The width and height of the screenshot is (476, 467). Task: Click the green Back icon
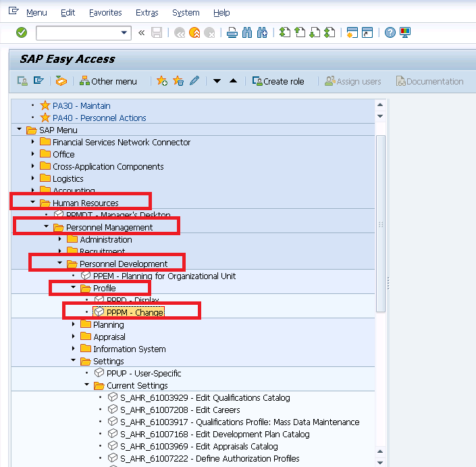(x=180, y=32)
